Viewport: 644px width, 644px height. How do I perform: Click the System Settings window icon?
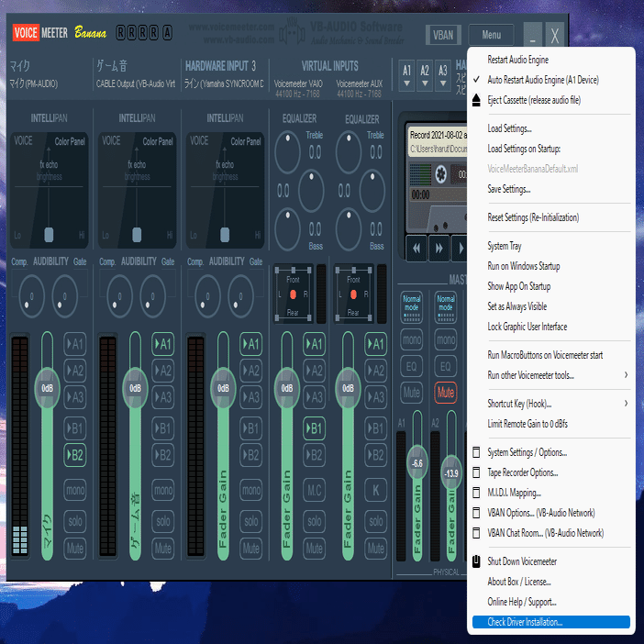click(x=476, y=452)
